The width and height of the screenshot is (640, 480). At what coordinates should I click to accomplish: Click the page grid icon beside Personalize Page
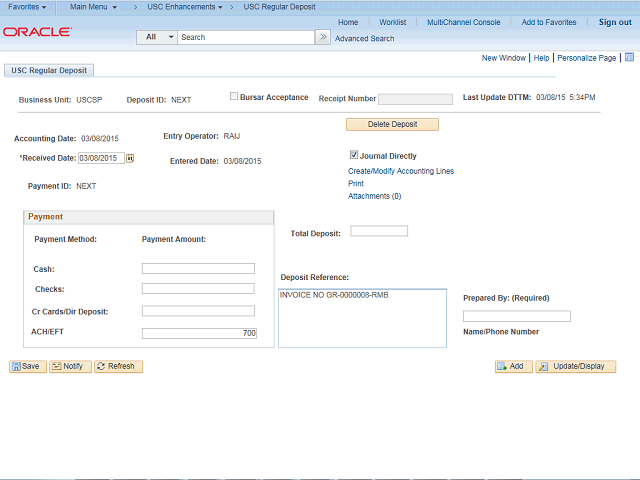[629, 57]
